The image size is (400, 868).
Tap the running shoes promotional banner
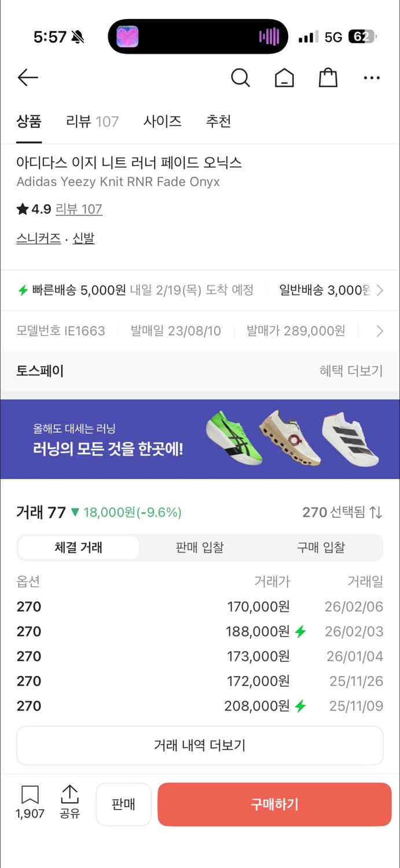[200, 438]
